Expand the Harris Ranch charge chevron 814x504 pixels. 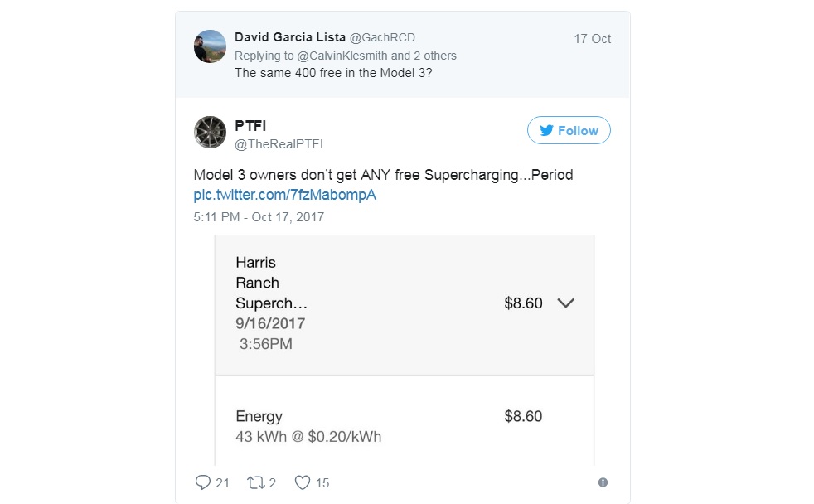coord(565,303)
